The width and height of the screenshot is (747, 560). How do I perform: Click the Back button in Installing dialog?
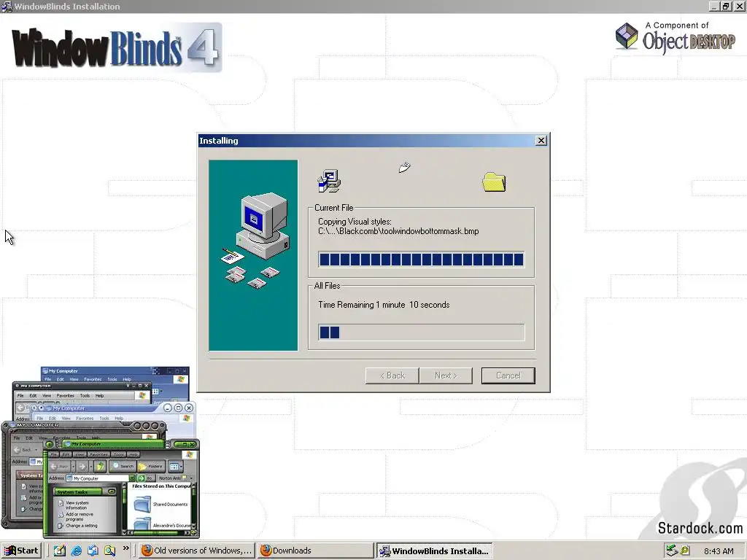click(x=392, y=376)
